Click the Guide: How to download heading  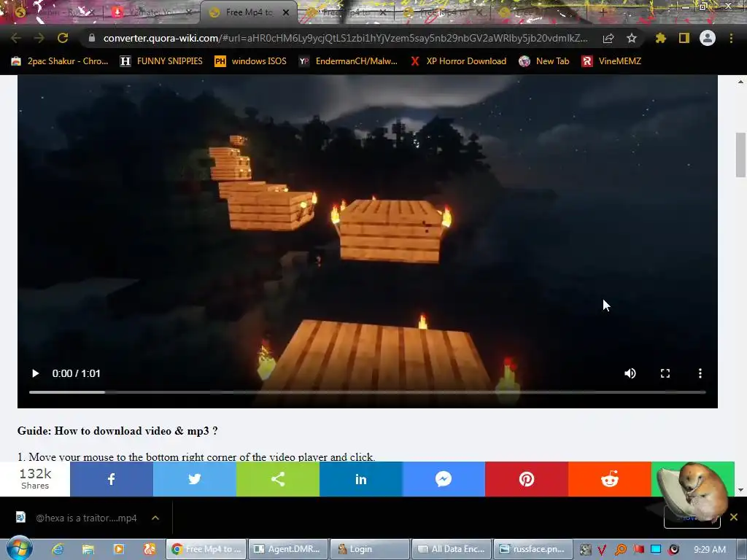click(x=117, y=430)
